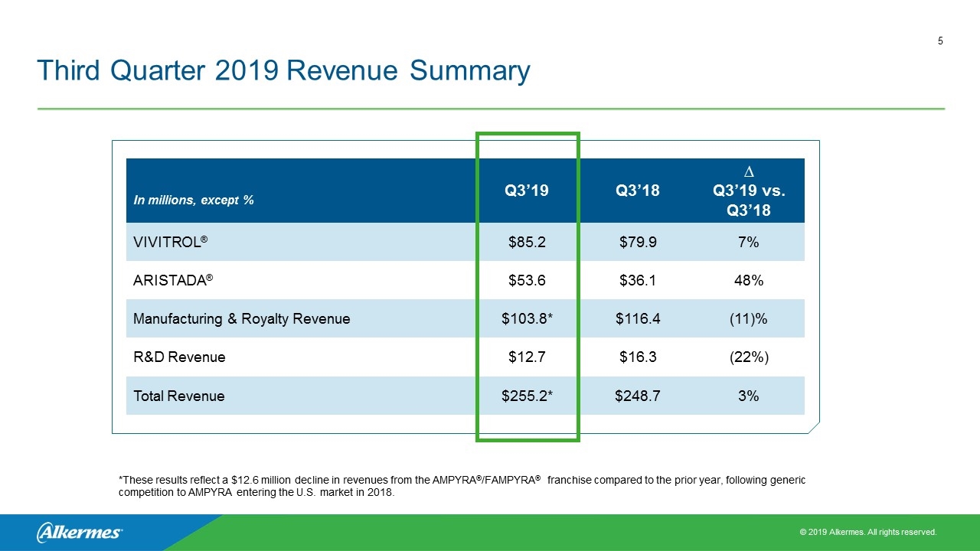Click the $248.7 total value
The height and width of the screenshot is (551, 980).
(638, 396)
